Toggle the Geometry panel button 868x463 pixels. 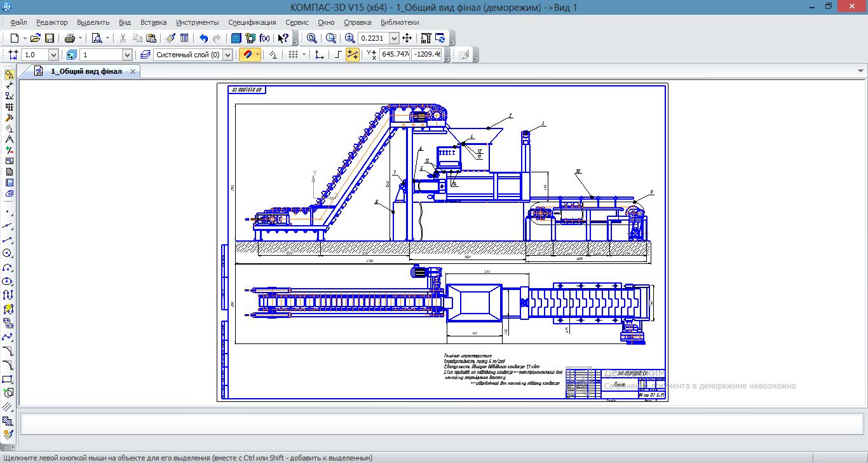(9, 74)
